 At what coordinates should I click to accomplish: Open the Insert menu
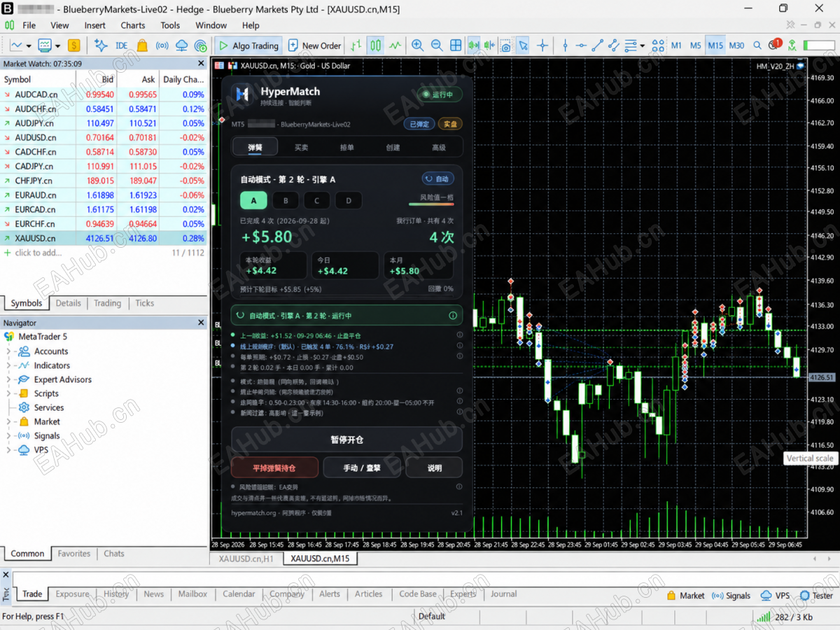pyautogui.click(x=94, y=25)
